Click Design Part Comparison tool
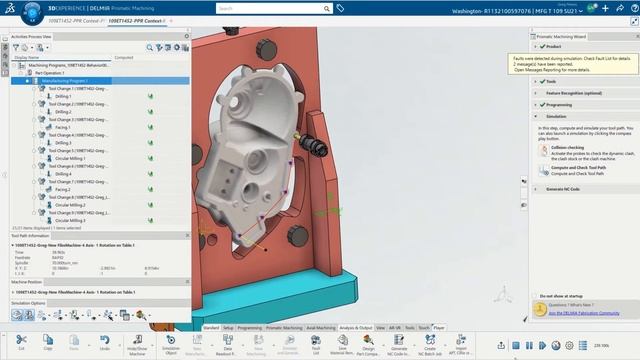 click(x=368, y=345)
